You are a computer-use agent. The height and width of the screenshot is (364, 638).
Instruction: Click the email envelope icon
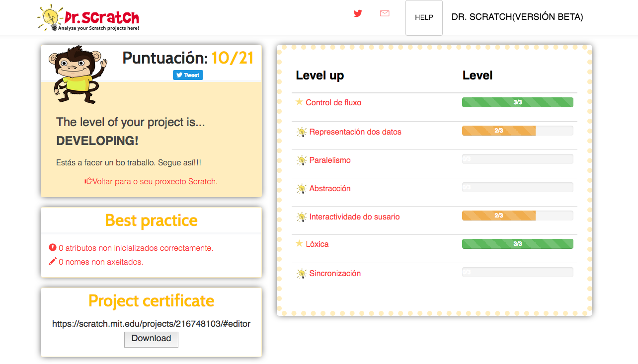(x=385, y=13)
